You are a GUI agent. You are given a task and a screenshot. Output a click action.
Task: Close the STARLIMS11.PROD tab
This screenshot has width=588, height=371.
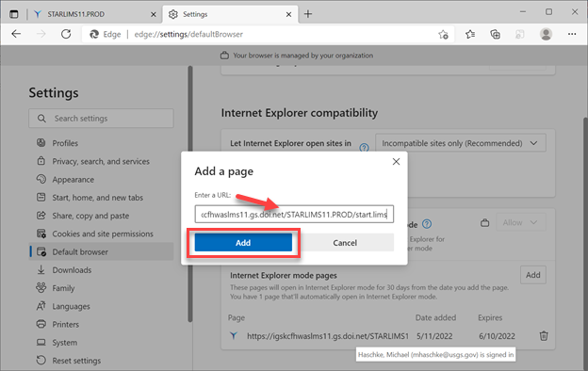click(x=154, y=14)
